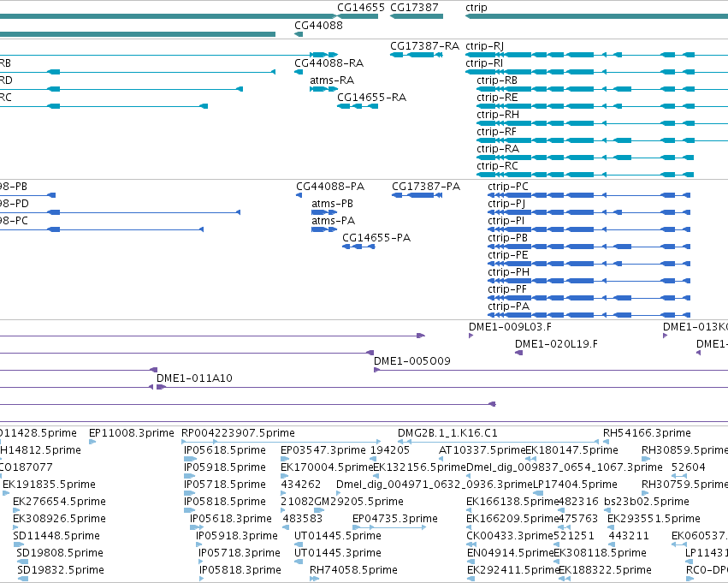Click protein label ctrip-PJ

coord(506,205)
